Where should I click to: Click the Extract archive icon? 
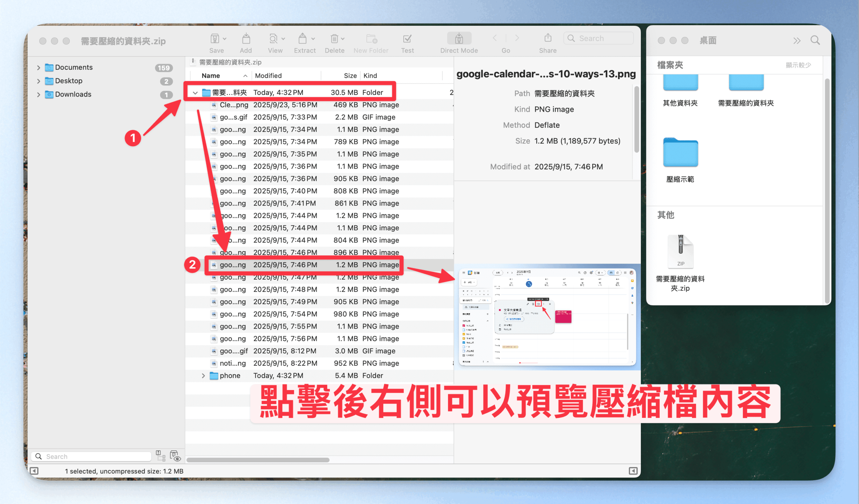point(302,39)
